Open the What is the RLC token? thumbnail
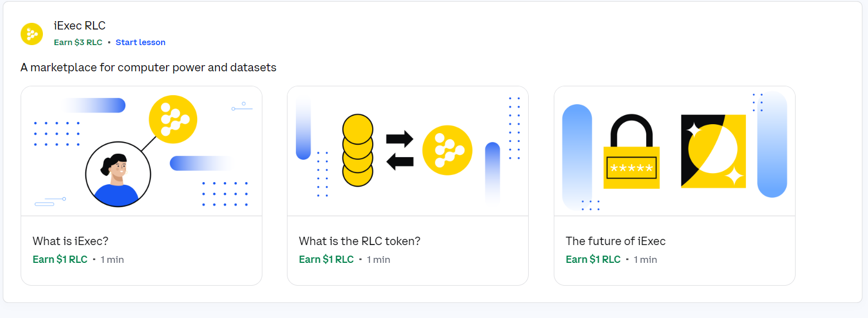Image resolution: width=868 pixels, height=318 pixels. pos(408,151)
